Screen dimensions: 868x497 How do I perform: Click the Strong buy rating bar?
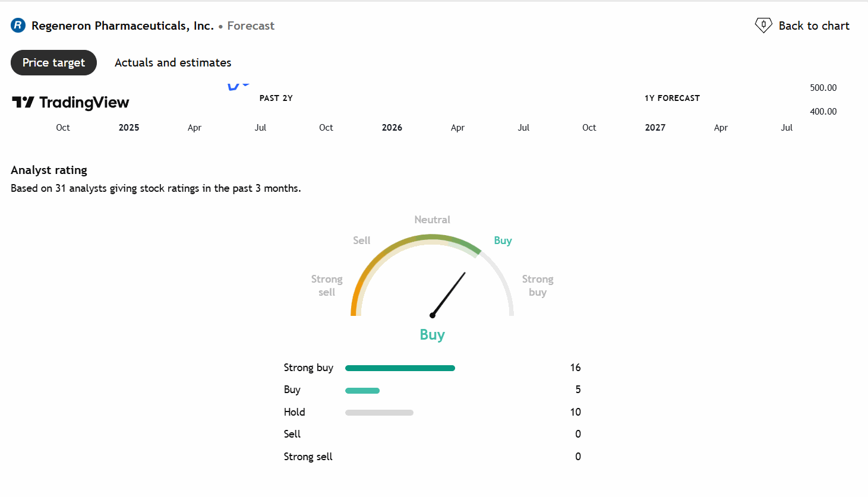400,368
